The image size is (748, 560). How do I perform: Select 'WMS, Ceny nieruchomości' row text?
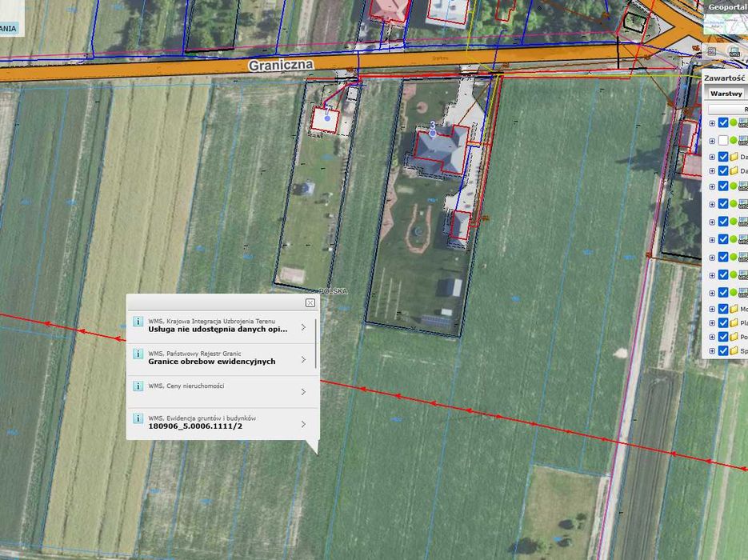(x=186, y=386)
